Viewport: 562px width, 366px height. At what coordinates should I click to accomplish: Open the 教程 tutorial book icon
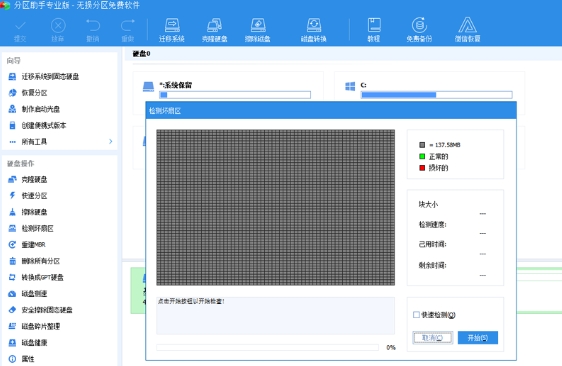(374, 30)
